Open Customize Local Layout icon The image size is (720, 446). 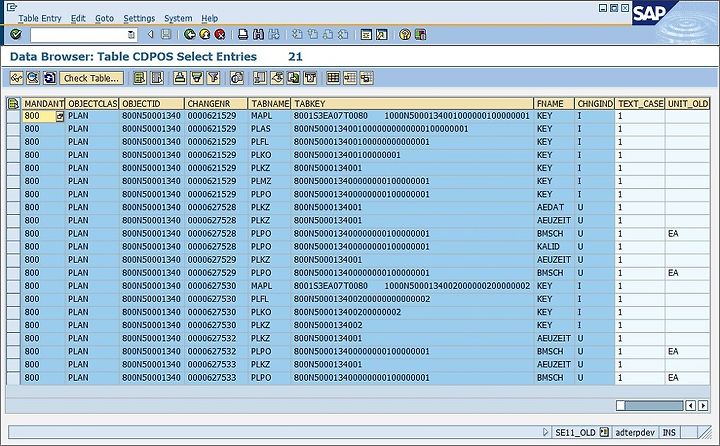coord(420,34)
